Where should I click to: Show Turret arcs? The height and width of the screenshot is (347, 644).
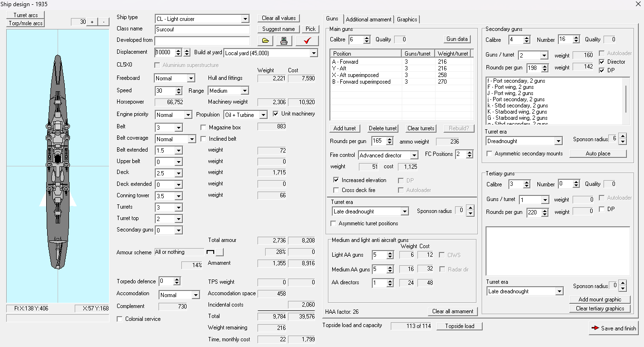26,15
